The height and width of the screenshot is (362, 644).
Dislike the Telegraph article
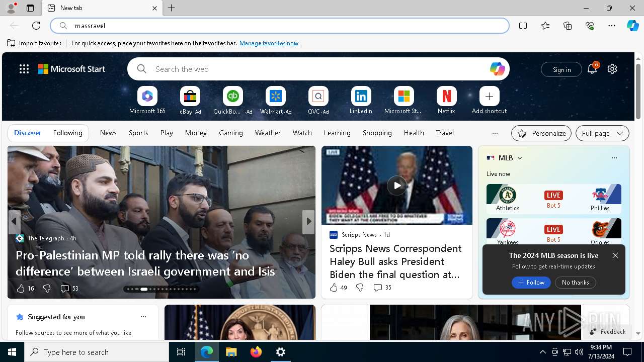click(x=47, y=288)
